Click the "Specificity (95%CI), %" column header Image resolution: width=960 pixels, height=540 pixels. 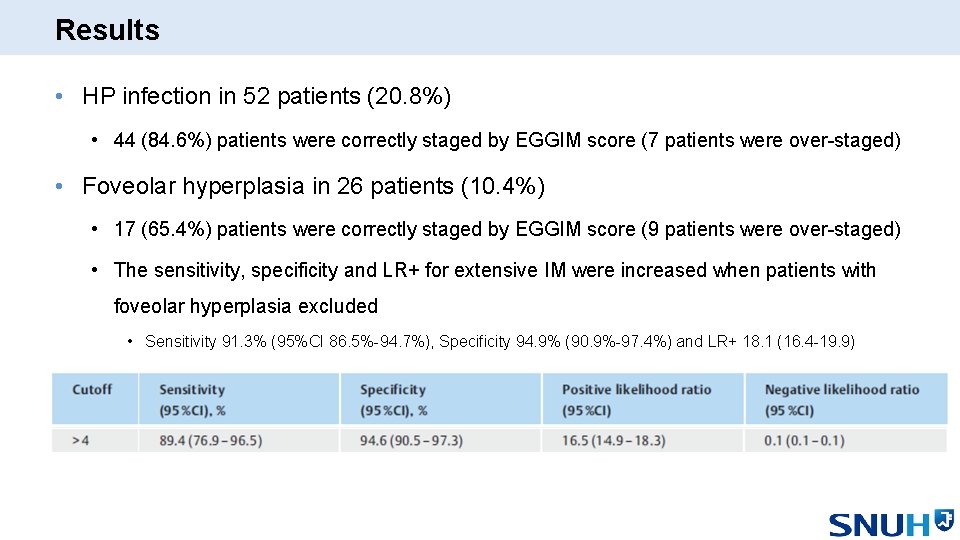pos(393,399)
